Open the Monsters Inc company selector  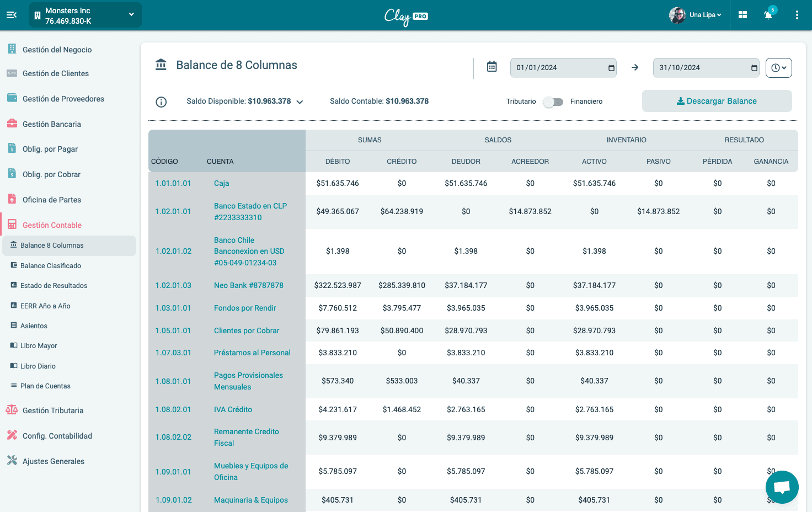[x=85, y=15]
